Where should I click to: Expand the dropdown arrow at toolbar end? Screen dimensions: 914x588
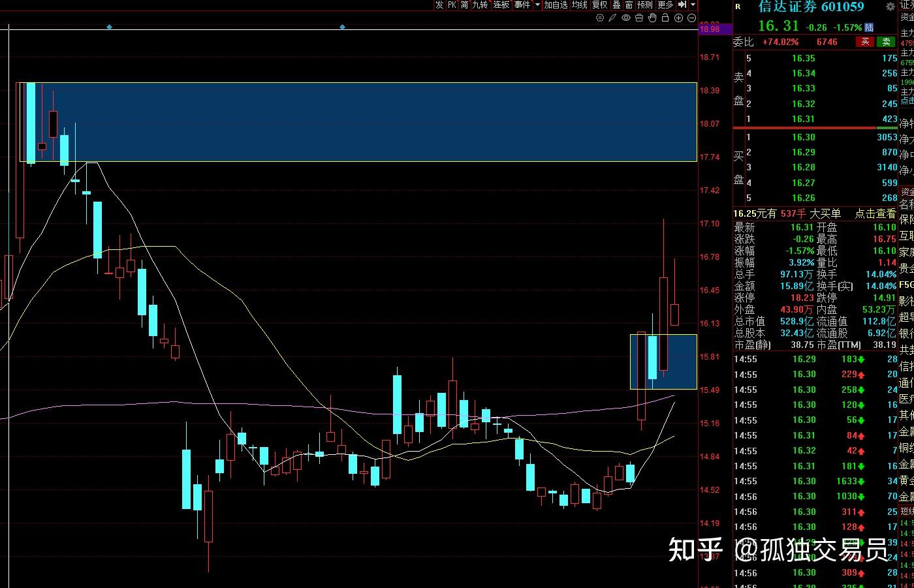tap(693, 5)
